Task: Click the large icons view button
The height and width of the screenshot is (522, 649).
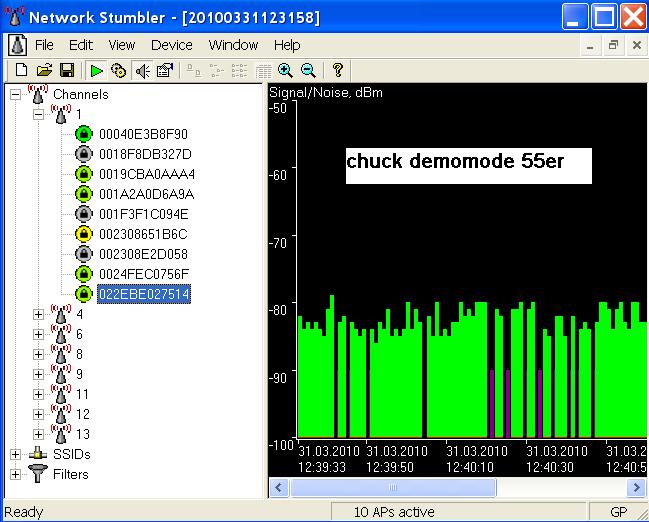Action: 193,71
